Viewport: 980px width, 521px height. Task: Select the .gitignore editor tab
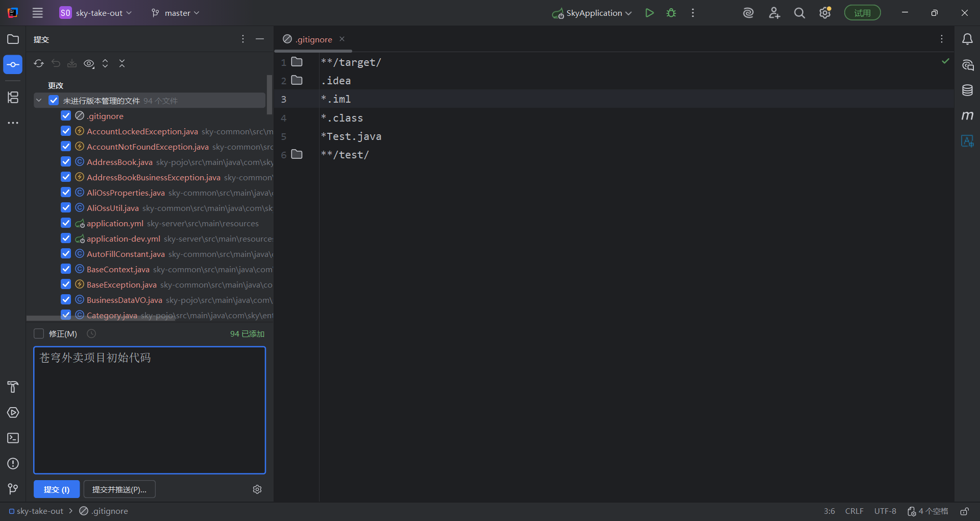(x=313, y=39)
